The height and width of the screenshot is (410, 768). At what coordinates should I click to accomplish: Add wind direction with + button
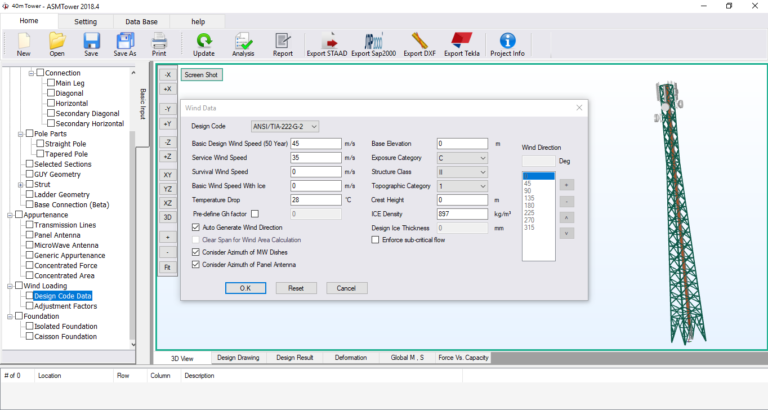coord(567,185)
